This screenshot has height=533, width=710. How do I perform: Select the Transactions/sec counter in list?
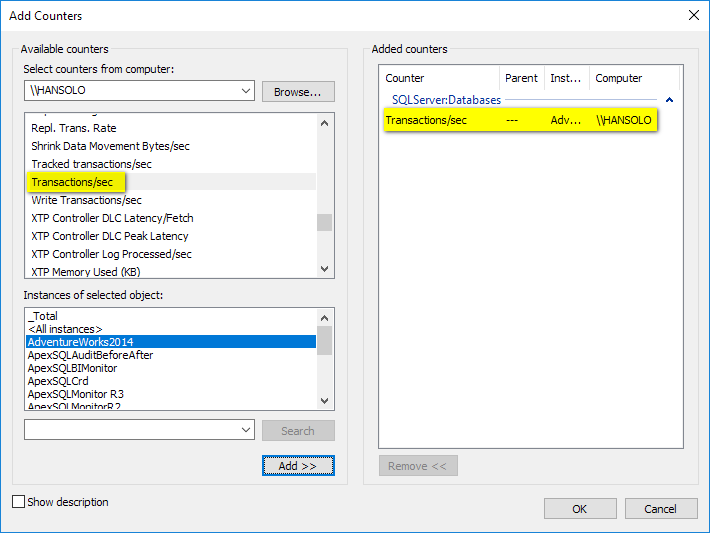click(72, 182)
